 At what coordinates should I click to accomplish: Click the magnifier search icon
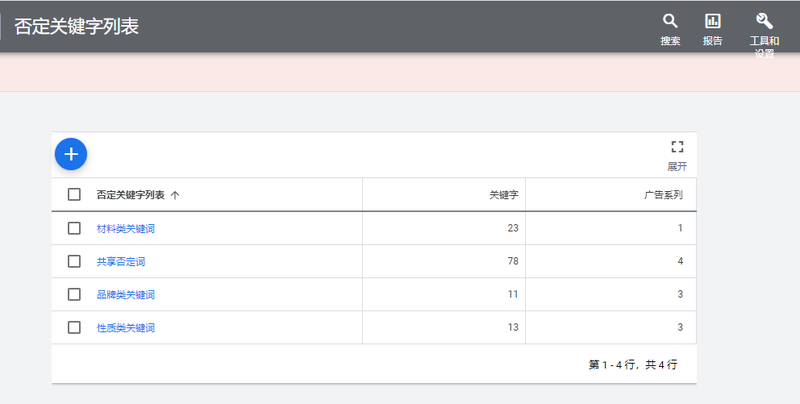670,21
